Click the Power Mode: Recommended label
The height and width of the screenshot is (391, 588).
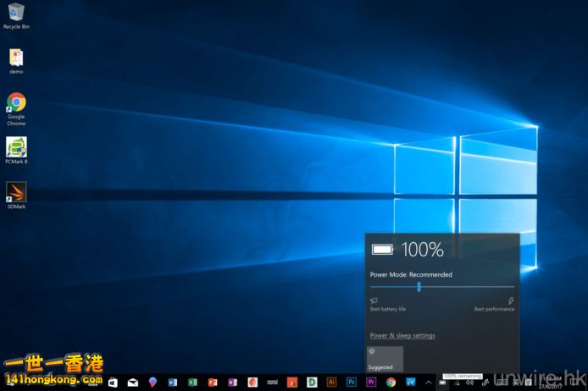pos(411,274)
